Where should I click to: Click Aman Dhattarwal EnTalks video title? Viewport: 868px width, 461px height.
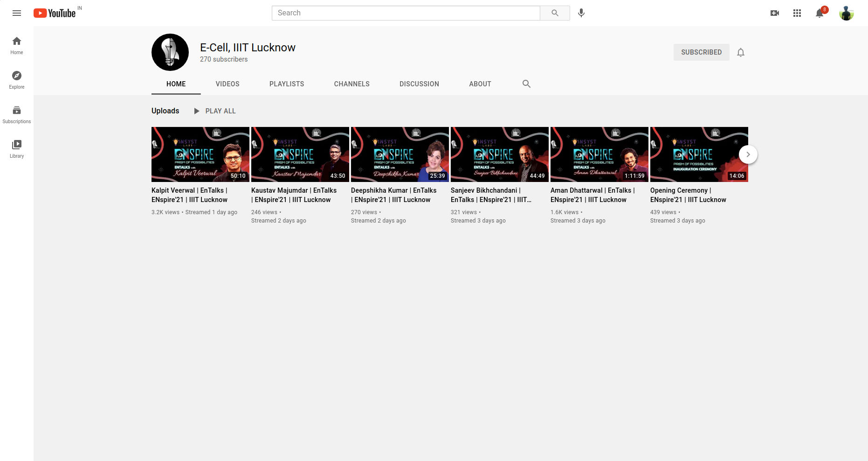point(593,195)
